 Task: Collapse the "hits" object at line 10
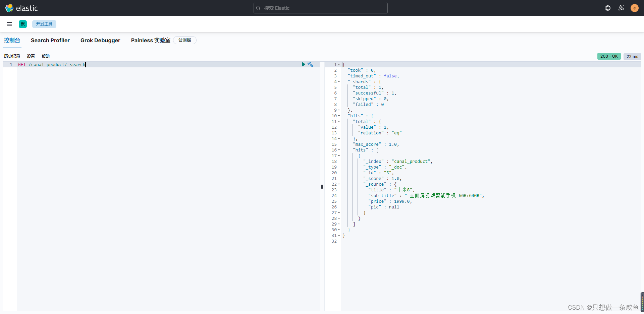[339, 116]
